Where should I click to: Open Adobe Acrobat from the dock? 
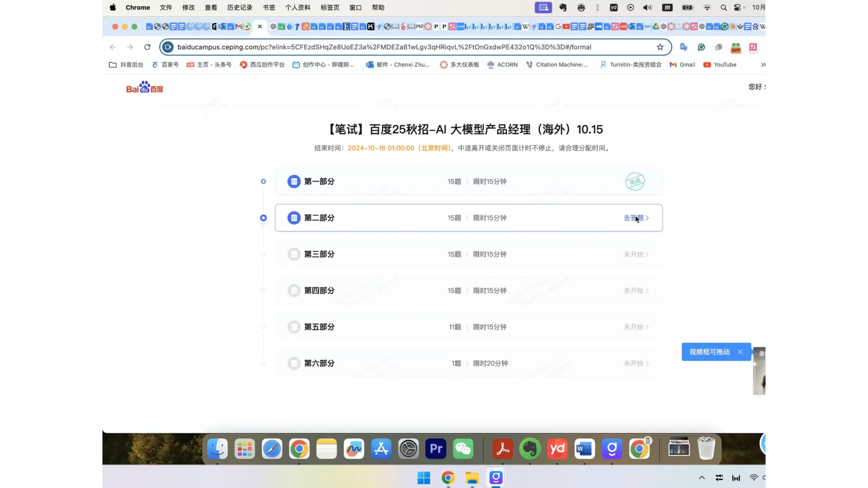503,449
